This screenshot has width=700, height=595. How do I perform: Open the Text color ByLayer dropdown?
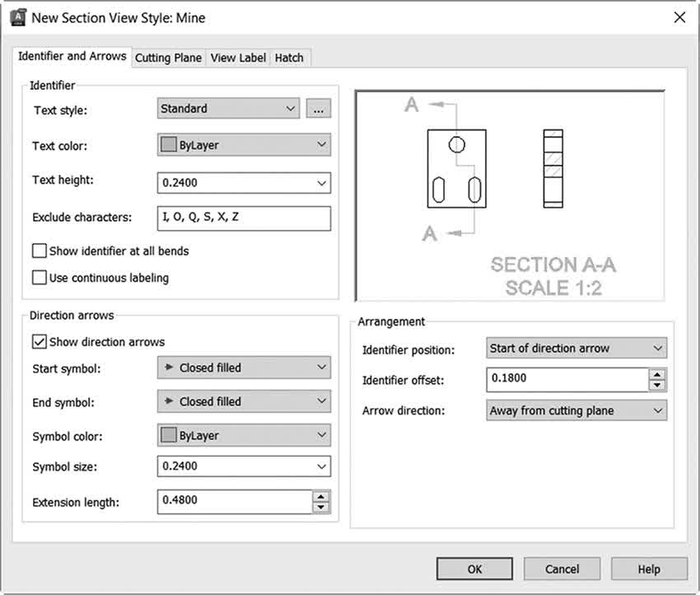244,145
